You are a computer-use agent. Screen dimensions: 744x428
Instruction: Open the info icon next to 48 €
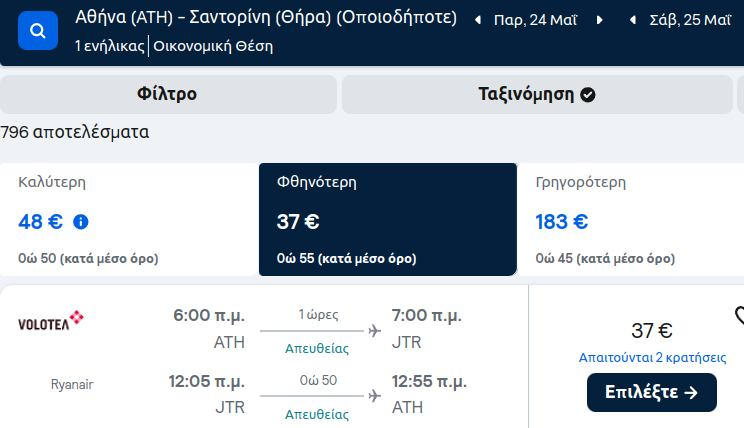pos(81,222)
